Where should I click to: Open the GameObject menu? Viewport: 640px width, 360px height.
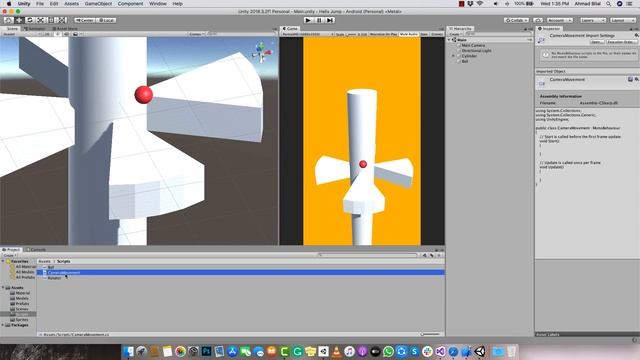(98, 4)
